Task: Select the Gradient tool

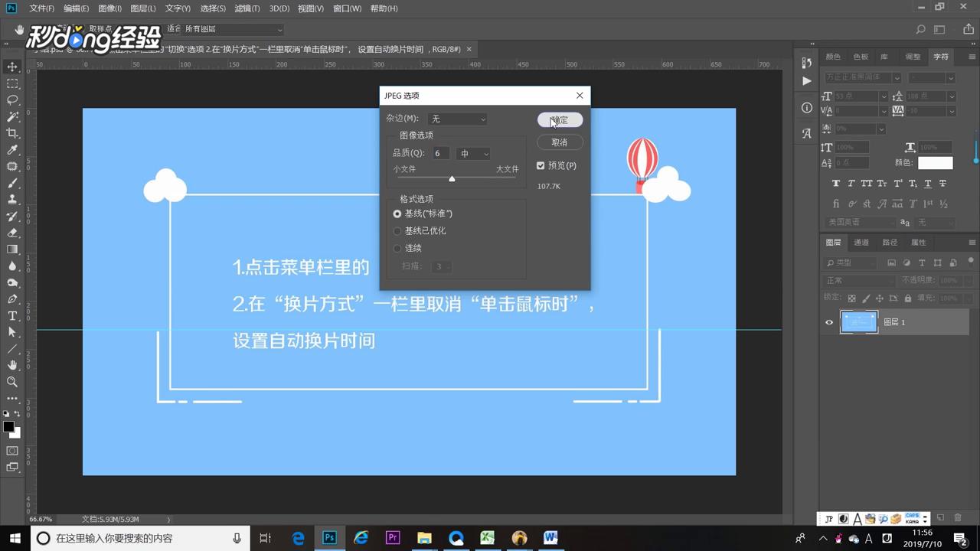Action: 12,249
